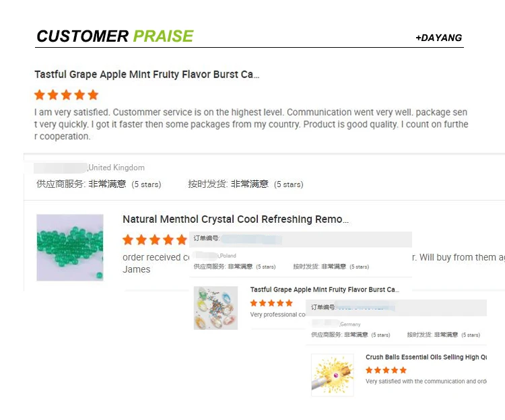Click the stars under Poland review product title
This screenshot has height=420, width=505.
[271, 303]
